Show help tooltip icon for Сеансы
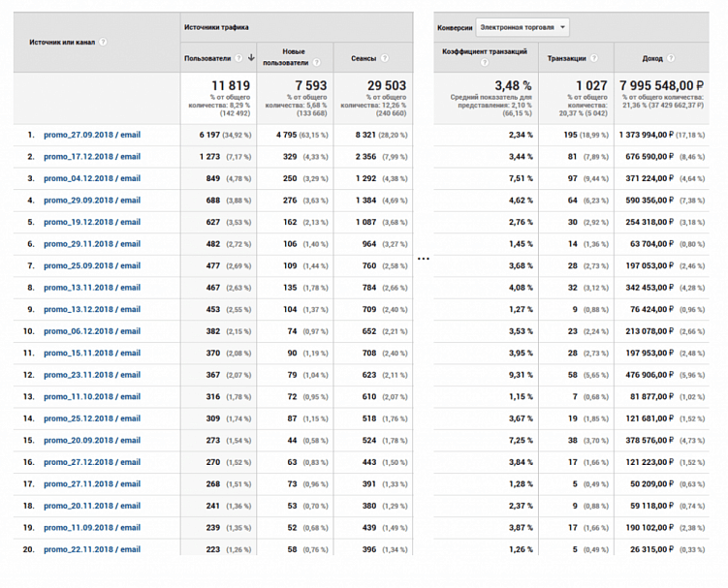Screen dimensions: 728x588 pos(385,58)
